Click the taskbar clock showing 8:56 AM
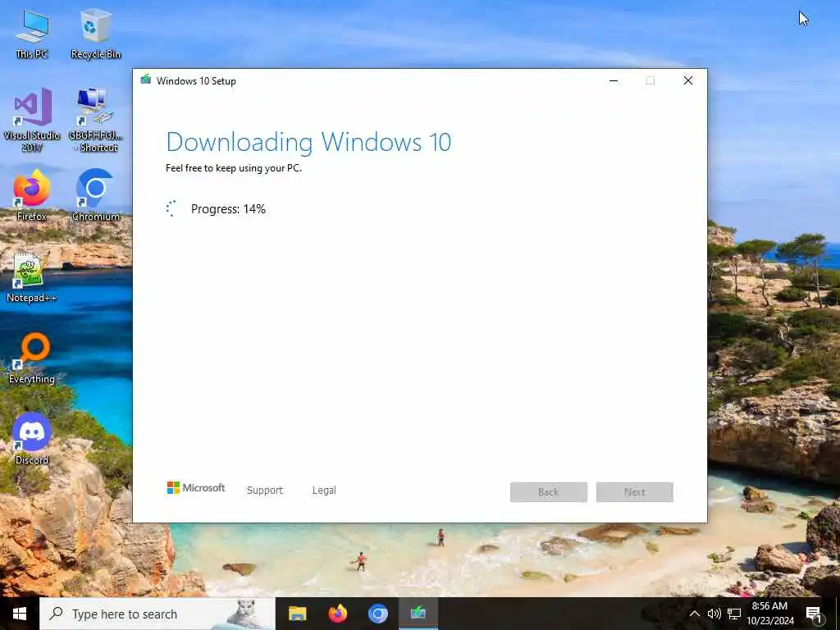The image size is (840, 630). tap(770, 614)
